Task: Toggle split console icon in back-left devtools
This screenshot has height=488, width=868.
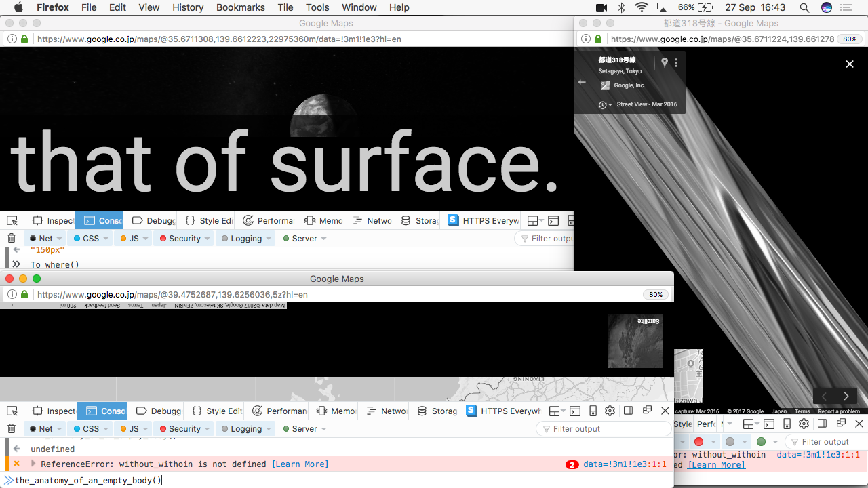Action: tap(554, 220)
